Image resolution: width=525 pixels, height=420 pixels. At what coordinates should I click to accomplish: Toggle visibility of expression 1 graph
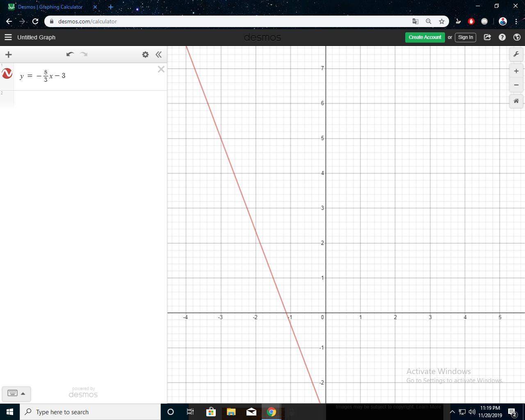pos(7,74)
